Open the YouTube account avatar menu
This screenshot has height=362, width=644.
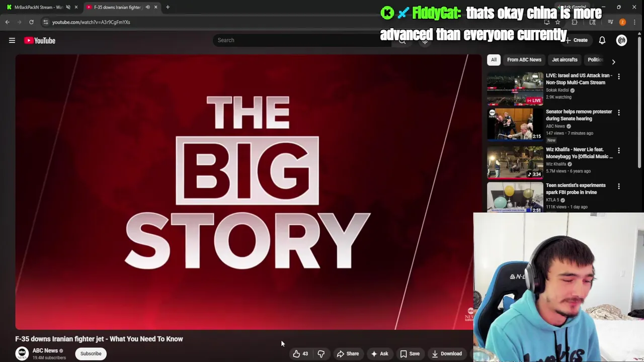tap(621, 40)
